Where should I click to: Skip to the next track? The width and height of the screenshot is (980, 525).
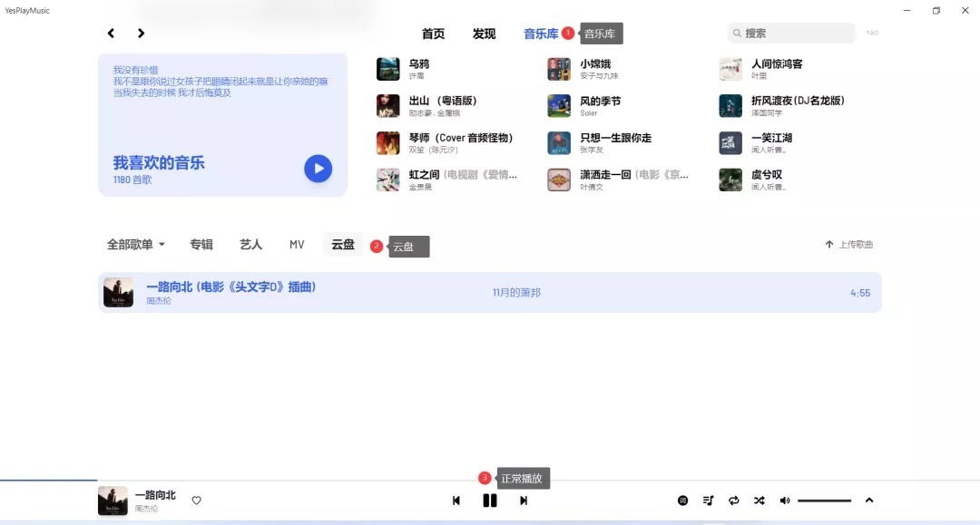tap(524, 501)
